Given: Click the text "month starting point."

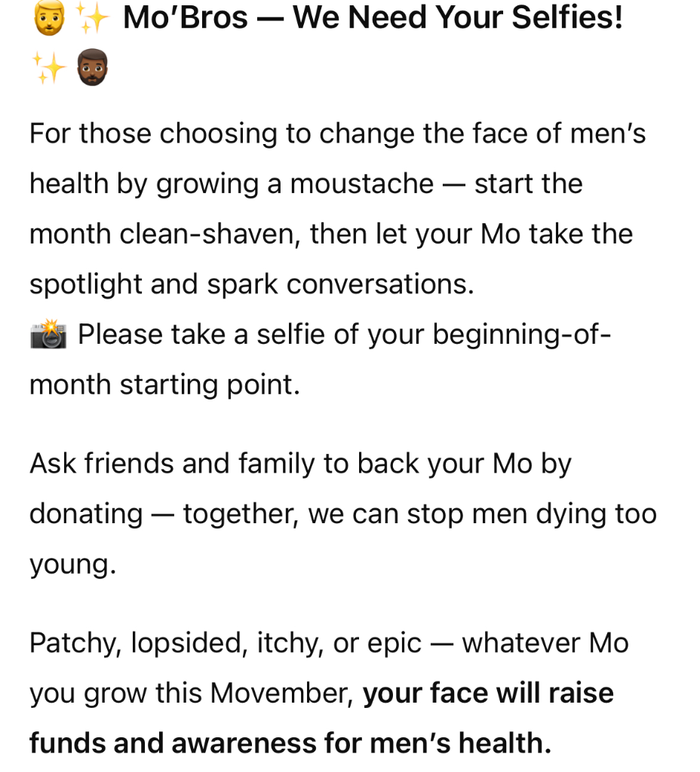Looking at the screenshot, I should (x=164, y=385).
